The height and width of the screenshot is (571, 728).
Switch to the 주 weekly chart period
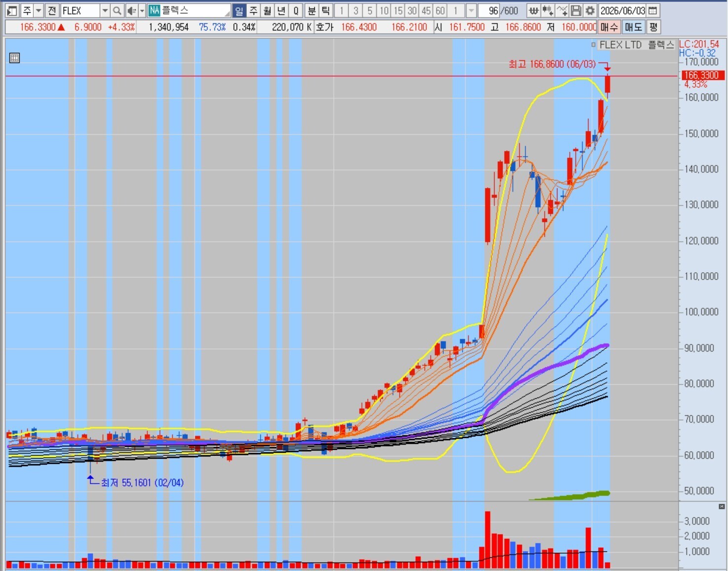click(254, 10)
